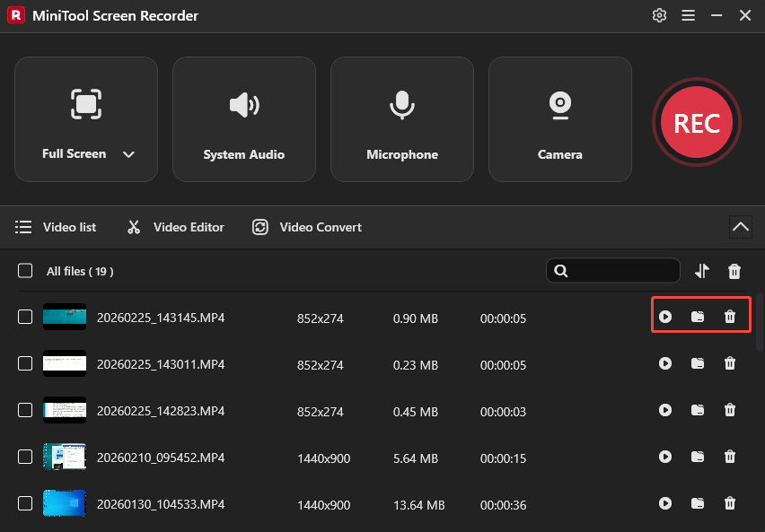
Task: Click the delete-all trash button
Action: [734, 270]
